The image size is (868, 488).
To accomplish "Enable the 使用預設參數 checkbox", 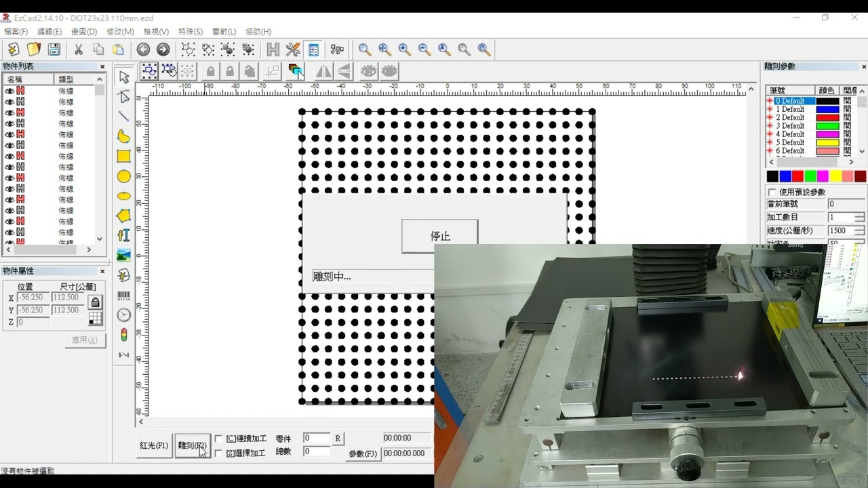I will [x=772, y=192].
